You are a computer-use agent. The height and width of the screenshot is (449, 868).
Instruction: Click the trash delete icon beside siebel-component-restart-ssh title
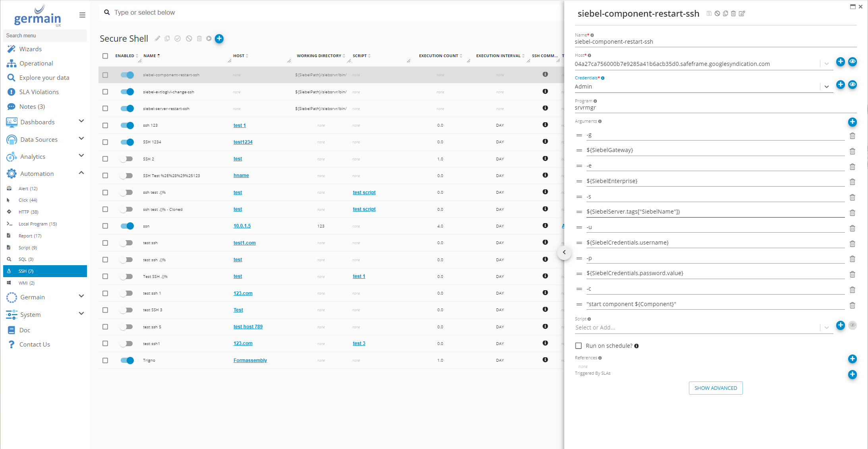(734, 13)
